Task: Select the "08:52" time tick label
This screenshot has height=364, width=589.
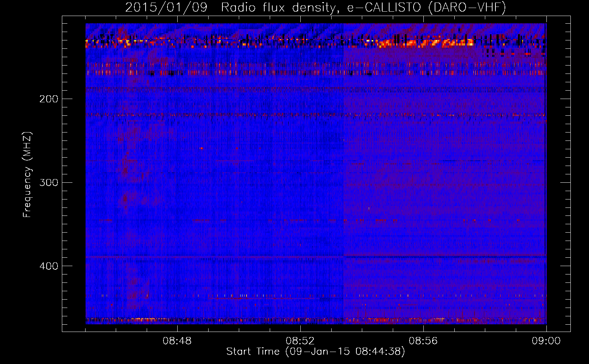Action: (300, 341)
